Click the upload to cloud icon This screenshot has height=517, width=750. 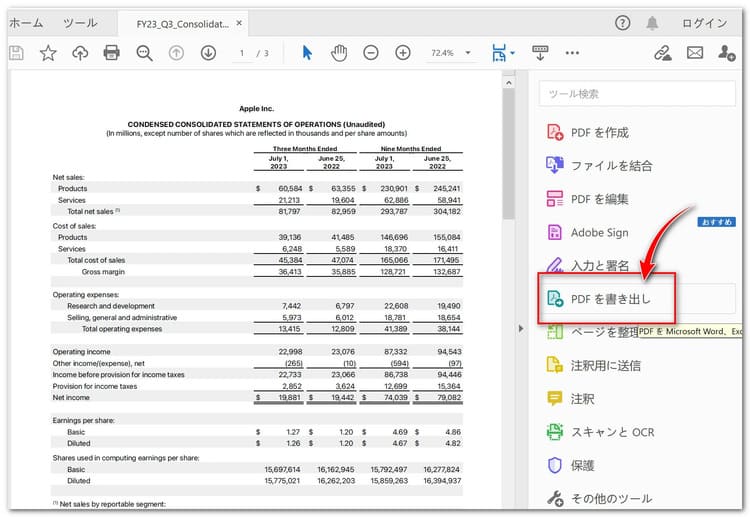coord(80,53)
